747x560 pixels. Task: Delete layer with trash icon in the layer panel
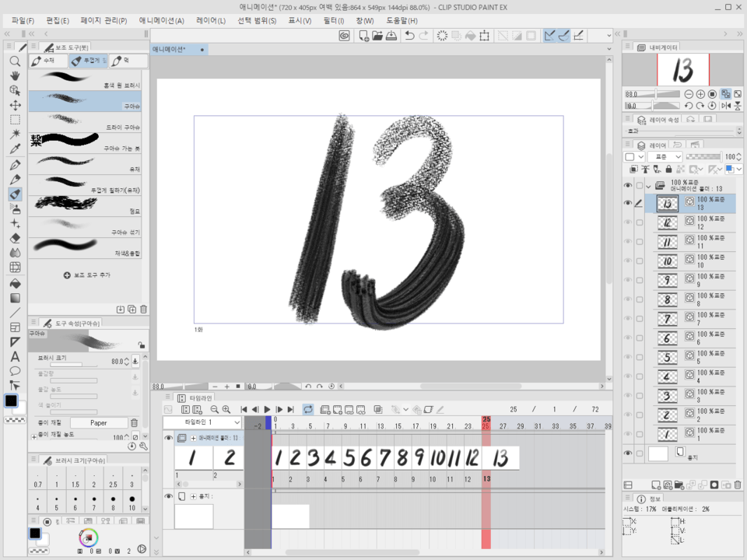pyautogui.click(x=738, y=485)
